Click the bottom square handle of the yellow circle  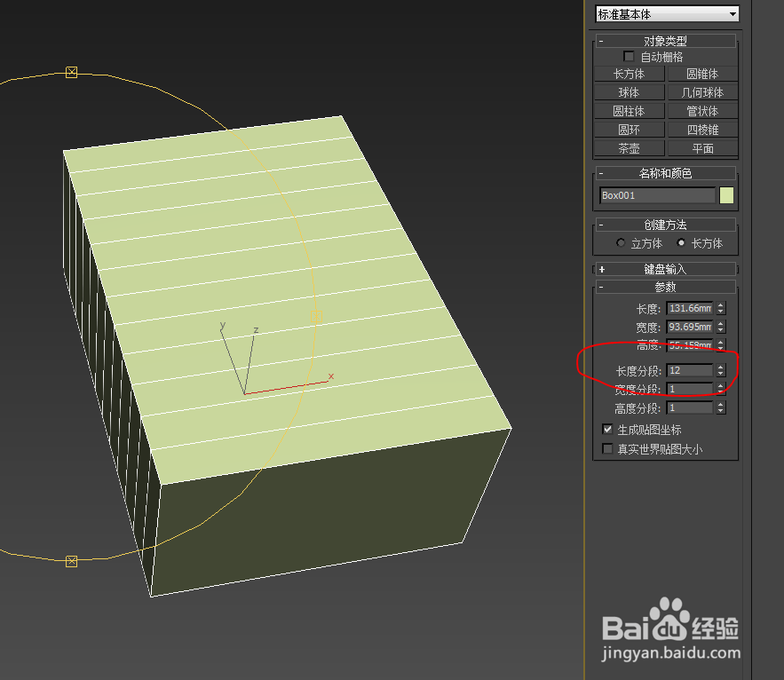(x=72, y=562)
